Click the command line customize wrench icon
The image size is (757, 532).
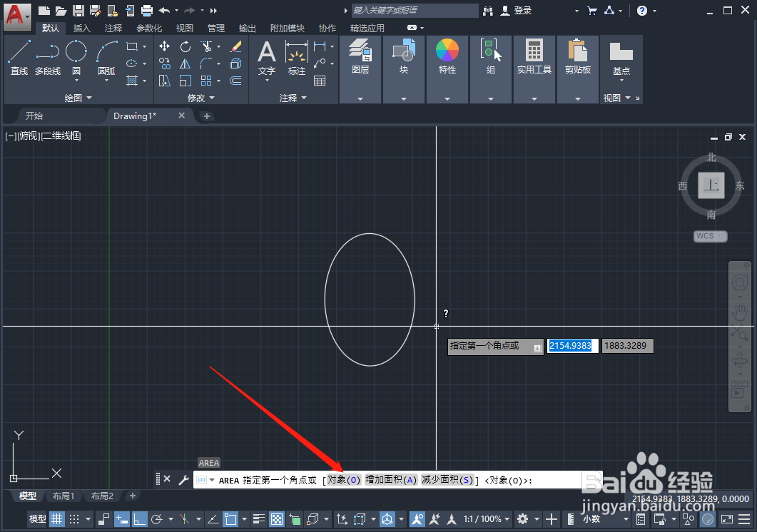183,479
